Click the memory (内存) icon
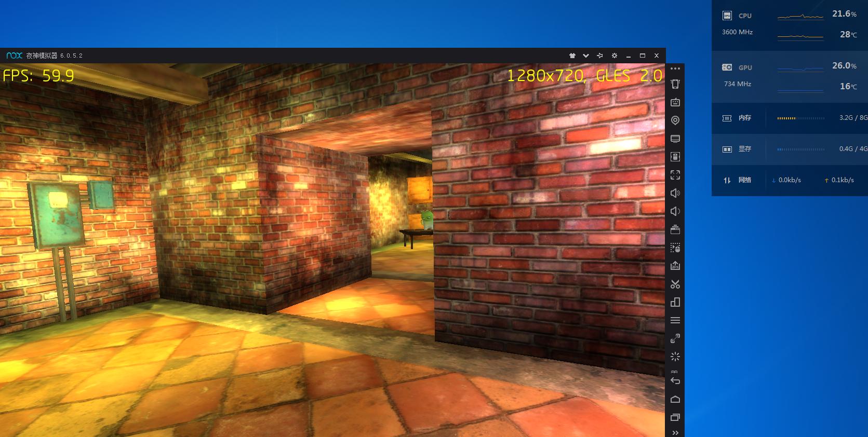This screenshot has width=868, height=437. click(x=727, y=118)
